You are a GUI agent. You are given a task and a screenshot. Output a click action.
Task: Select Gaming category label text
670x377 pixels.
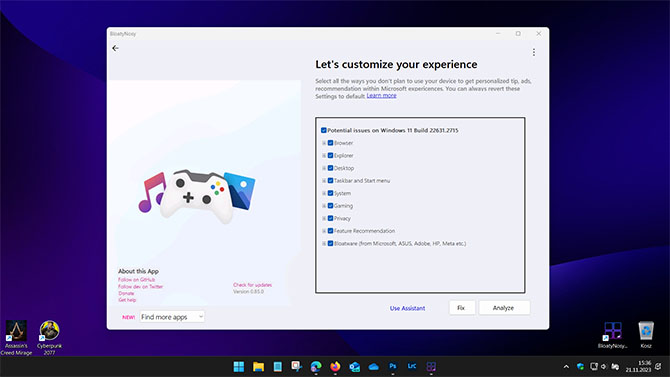click(344, 206)
